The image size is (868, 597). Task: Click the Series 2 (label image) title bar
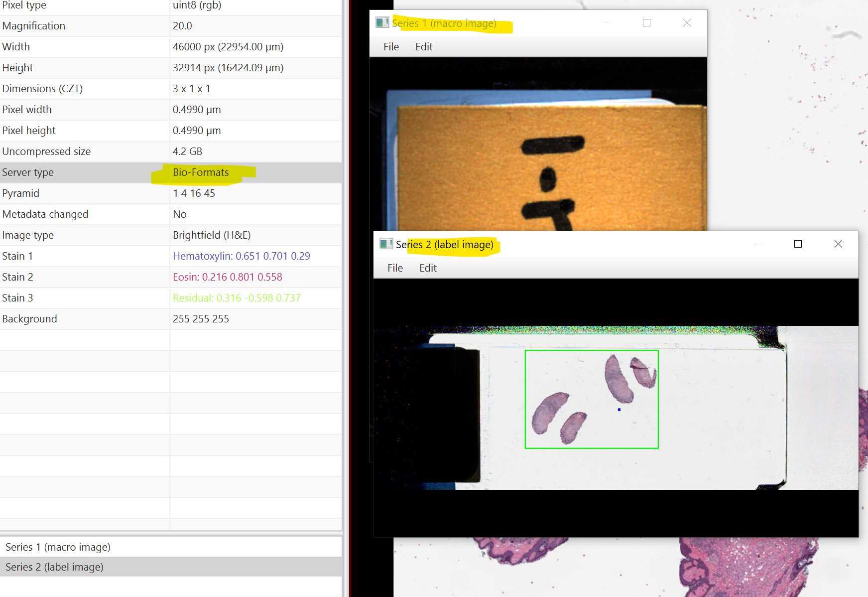(616, 244)
